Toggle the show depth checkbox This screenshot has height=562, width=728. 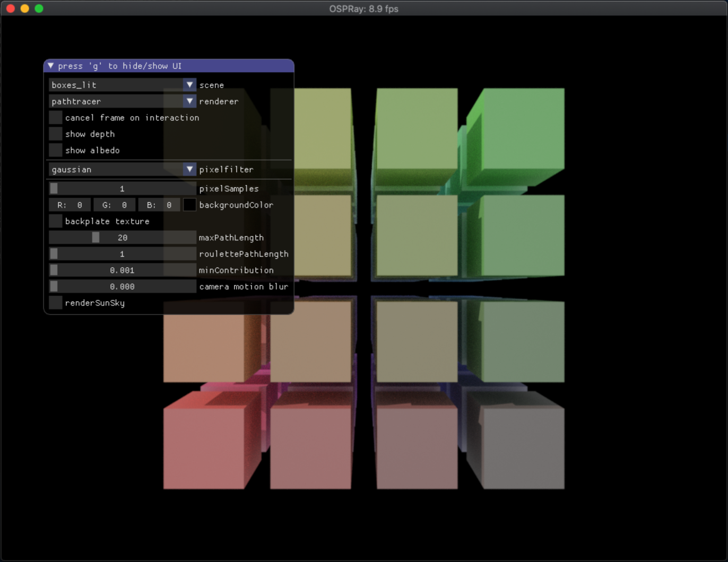(x=56, y=134)
